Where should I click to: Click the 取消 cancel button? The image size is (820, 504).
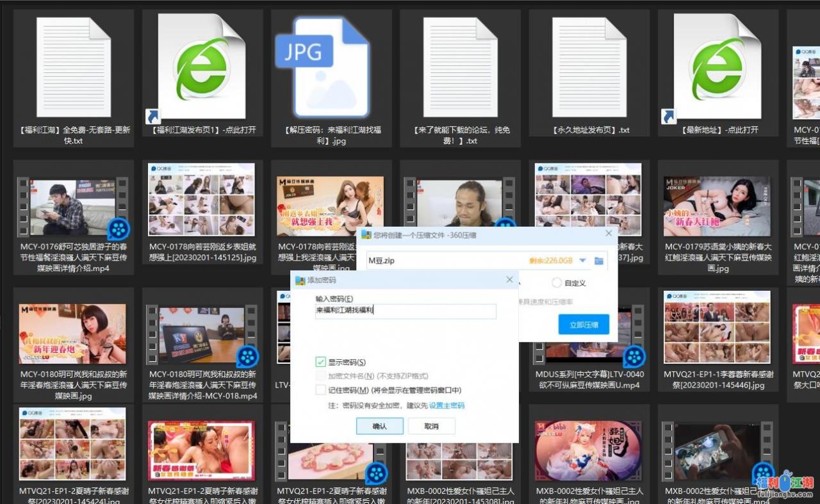pyautogui.click(x=431, y=426)
